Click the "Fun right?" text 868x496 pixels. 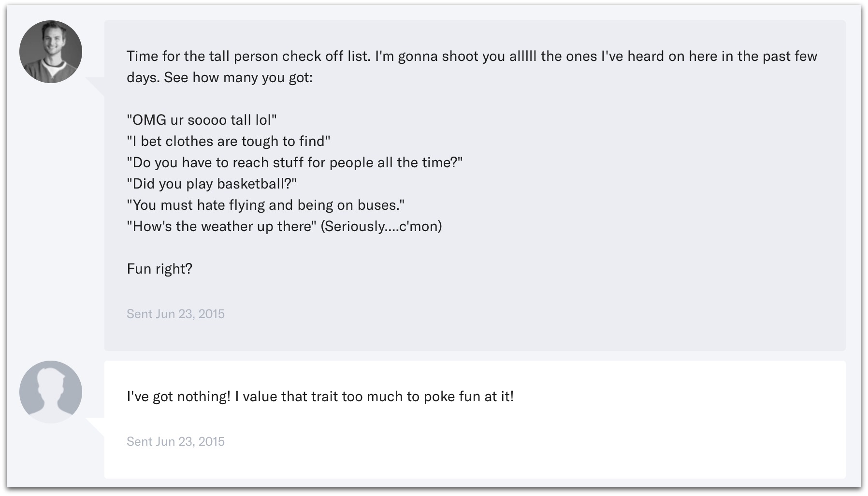coord(159,269)
